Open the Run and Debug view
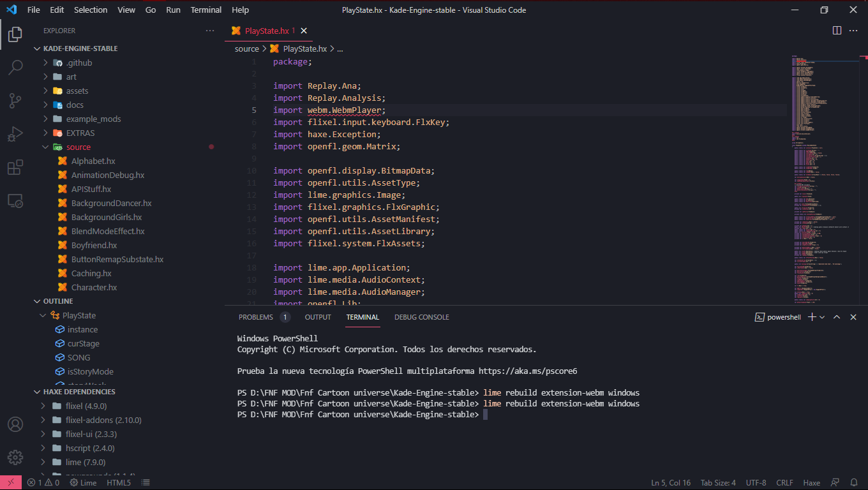The width and height of the screenshot is (868, 490). [x=15, y=133]
